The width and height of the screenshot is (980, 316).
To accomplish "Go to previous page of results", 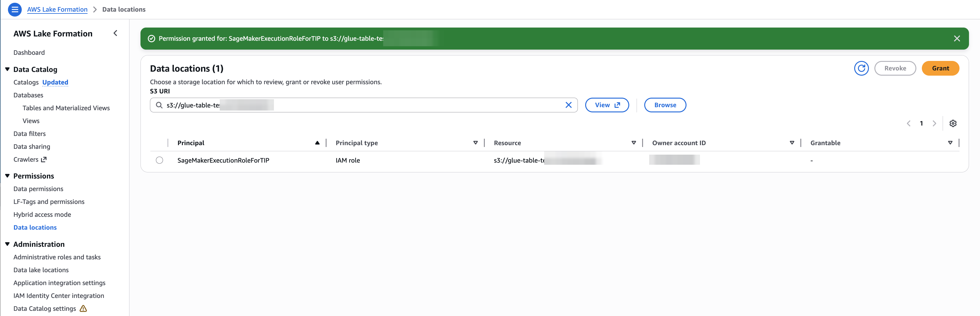I will [908, 123].
